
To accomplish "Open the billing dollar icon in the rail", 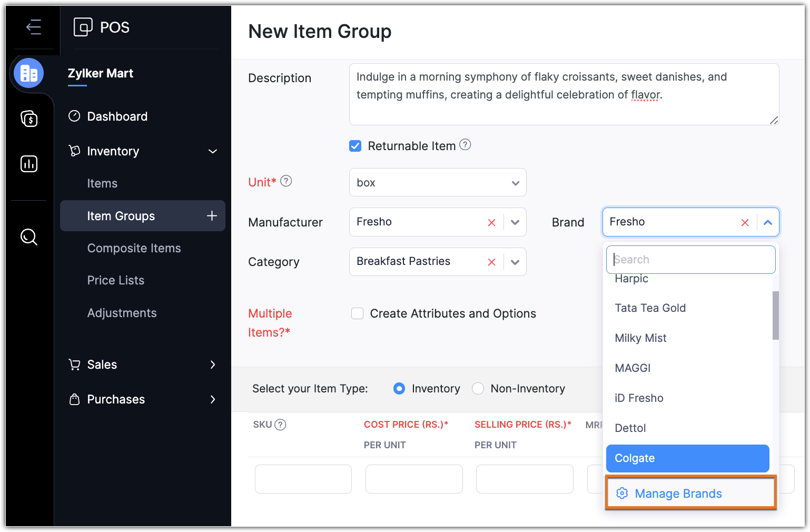I will (x=29, y=119).
